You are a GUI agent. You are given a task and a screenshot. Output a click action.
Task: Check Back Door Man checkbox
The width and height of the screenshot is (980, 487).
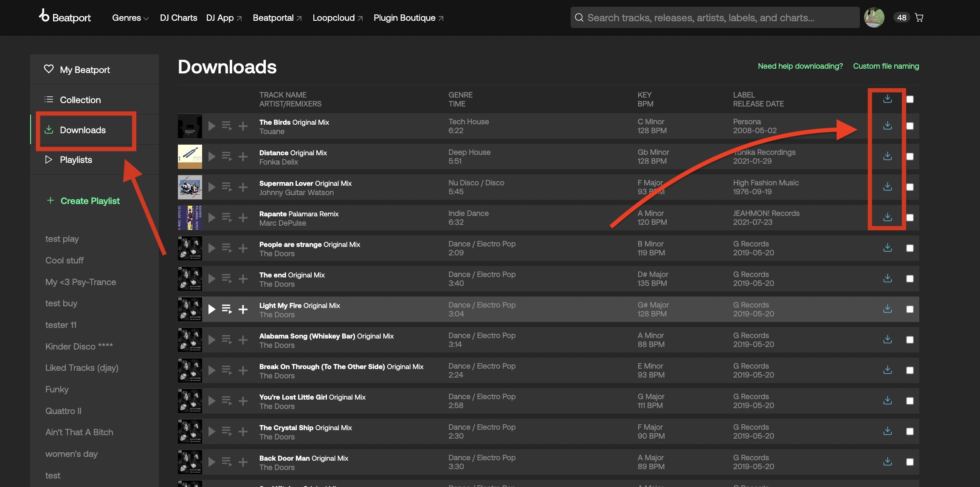910,462
